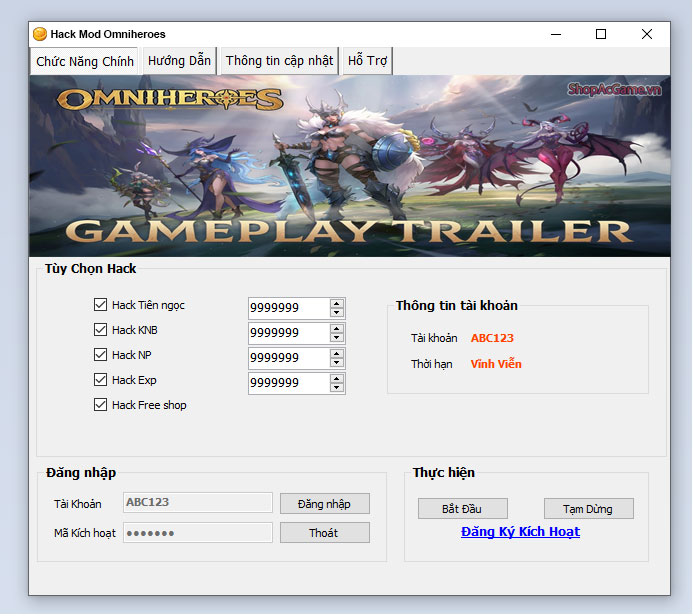Open the Đăng Ký Kích Hoạt link
Viewport: 693px width, 616px height.
[520, 532]
